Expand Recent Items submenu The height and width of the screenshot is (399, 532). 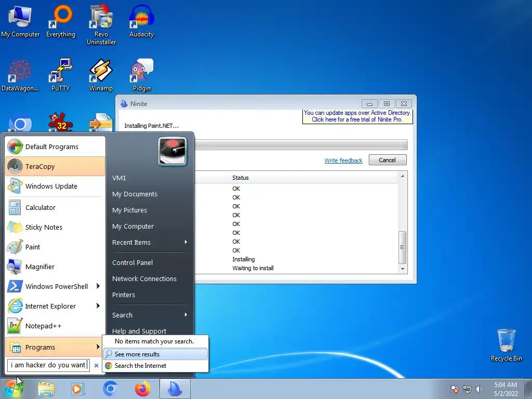click(x=150, y=242)
